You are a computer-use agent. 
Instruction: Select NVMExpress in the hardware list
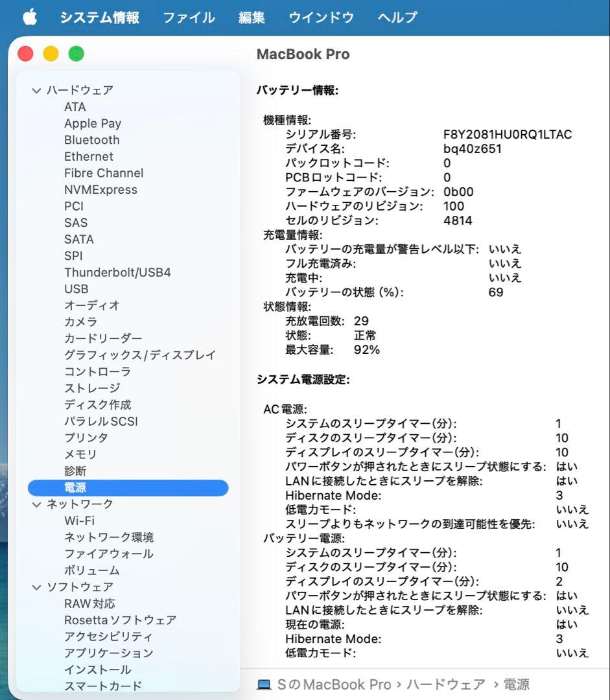pyautogui.click(x=100, y=189)
